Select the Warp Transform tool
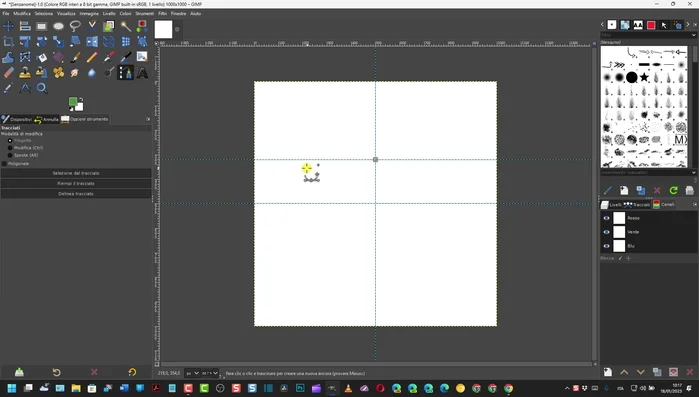The height and width of the screenshot is (397, 699). click(x=8, y=57)
